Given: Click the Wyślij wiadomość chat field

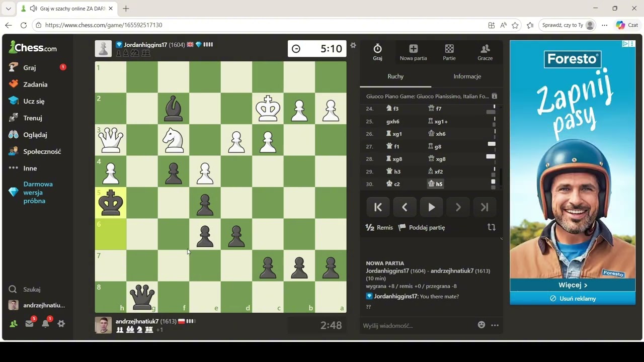Looking at the screenshot, I should 418,325.
